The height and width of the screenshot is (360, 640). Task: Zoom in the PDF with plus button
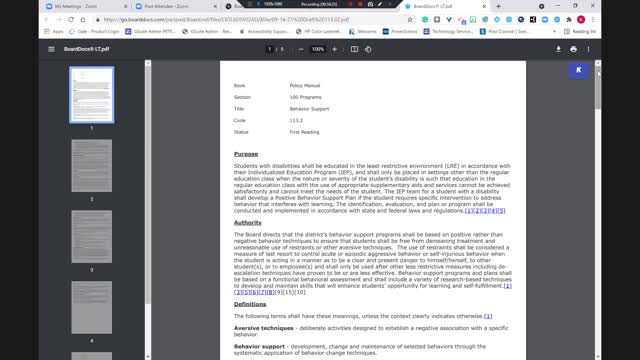tap(334, 49)
